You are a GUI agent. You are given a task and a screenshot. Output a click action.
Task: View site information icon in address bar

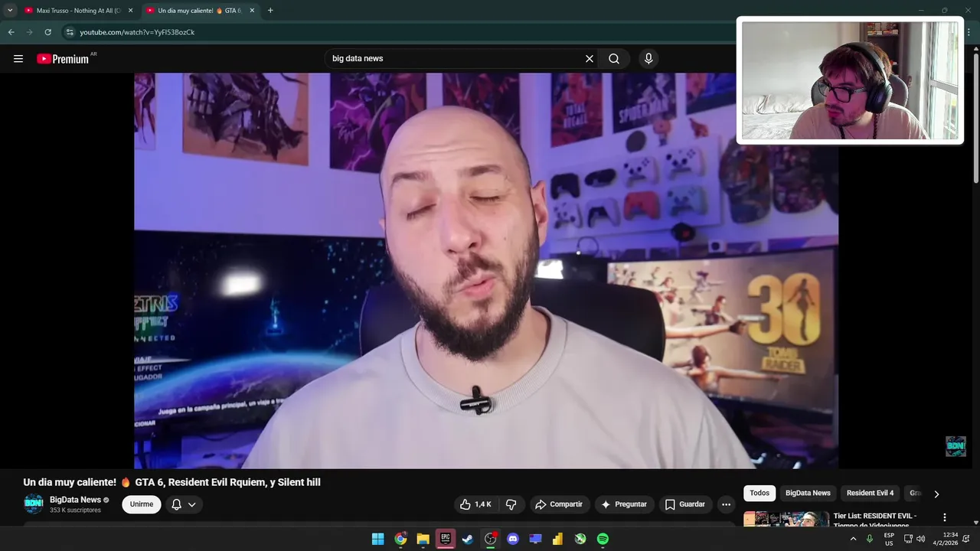click(70, 32)
